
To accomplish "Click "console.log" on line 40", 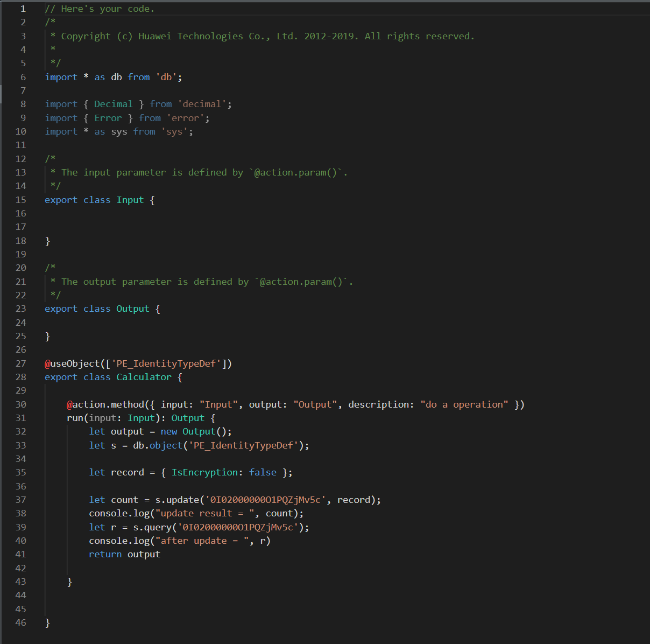I will pyautogui.click(x=119, y=541).
